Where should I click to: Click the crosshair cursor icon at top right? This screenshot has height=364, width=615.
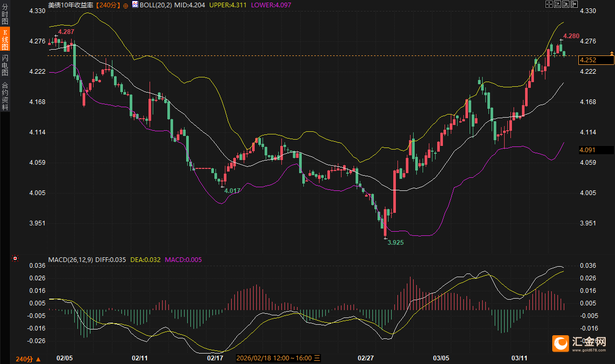tap(549, 4)
